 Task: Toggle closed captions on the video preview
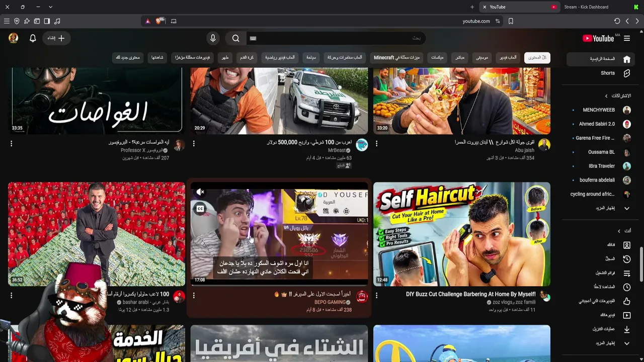point(200,209)
